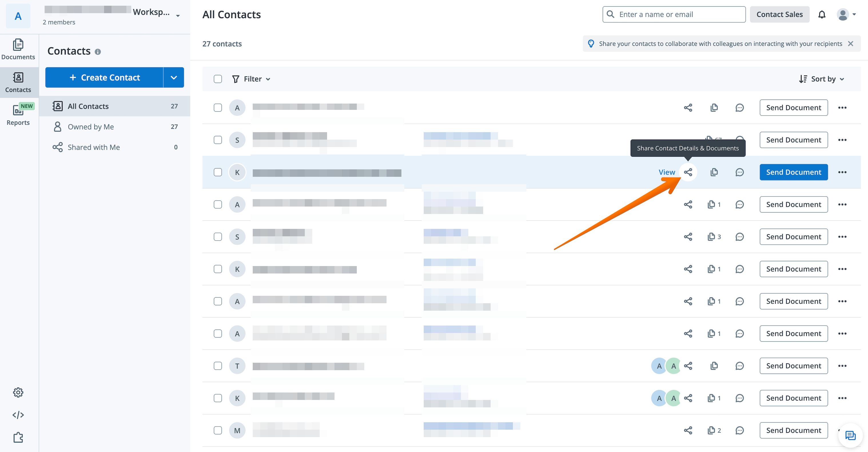The width and height of the screenshot is (868, 452).
Task: Select Shared with Me contacts list
Action: click(x=94, y=147)
